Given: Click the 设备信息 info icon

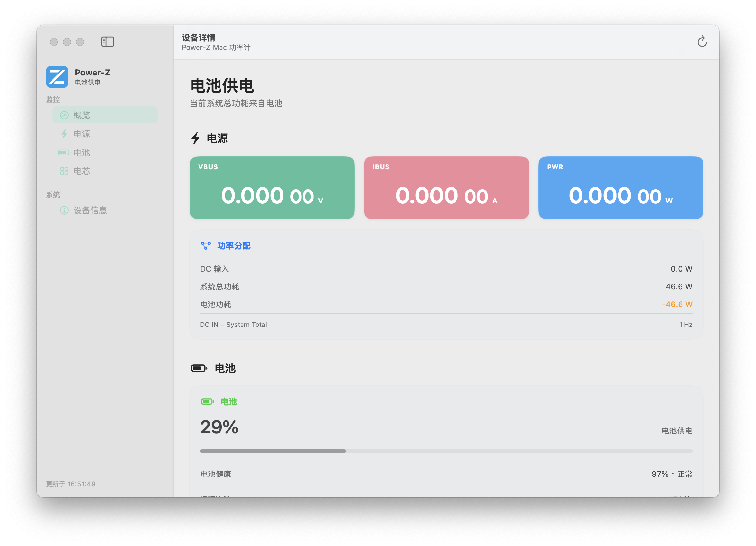Looking at the screenshot, I should pyautogui.click(x=64, y=211).
